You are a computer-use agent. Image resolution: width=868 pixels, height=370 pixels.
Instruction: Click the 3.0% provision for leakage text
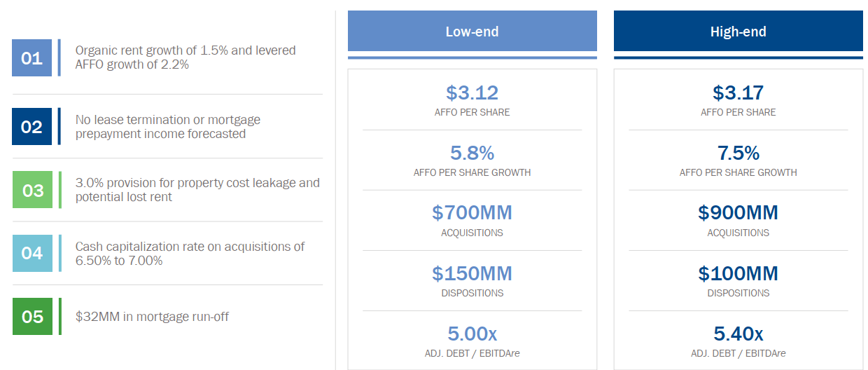pos(197,190)
